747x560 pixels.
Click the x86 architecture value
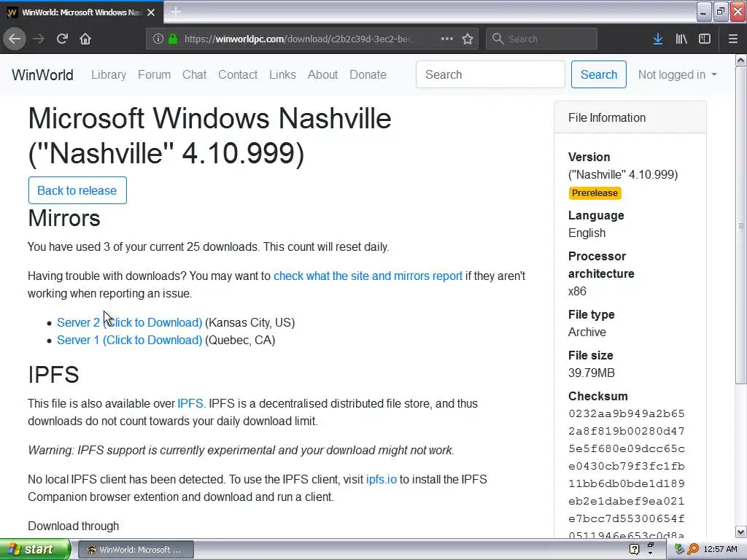point(577,292)
